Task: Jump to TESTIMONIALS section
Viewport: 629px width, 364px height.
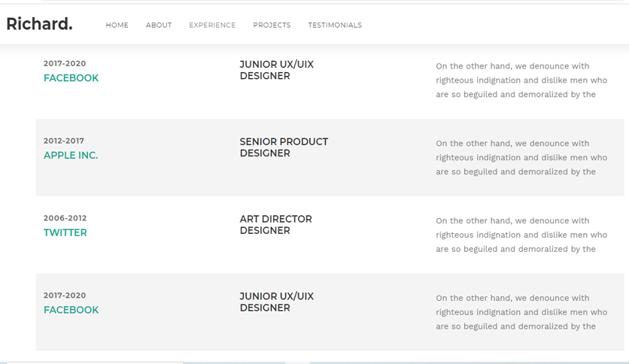Action: (335, 26)
